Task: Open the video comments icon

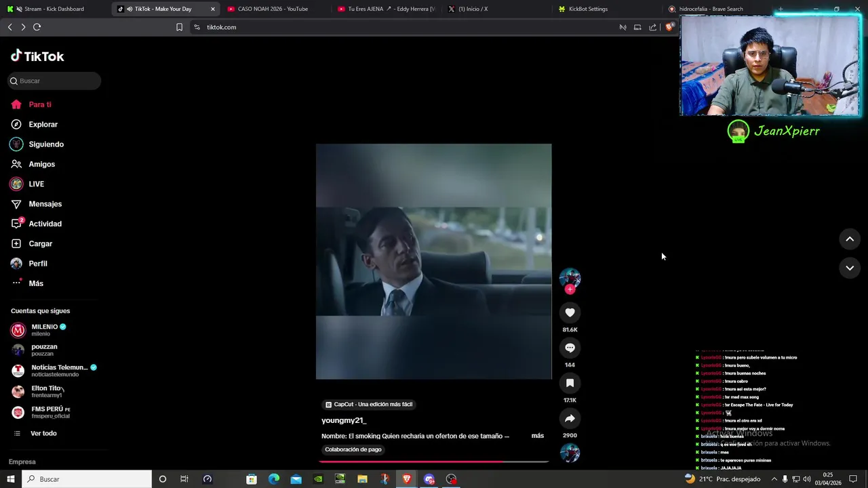Action: click(570, 348)
